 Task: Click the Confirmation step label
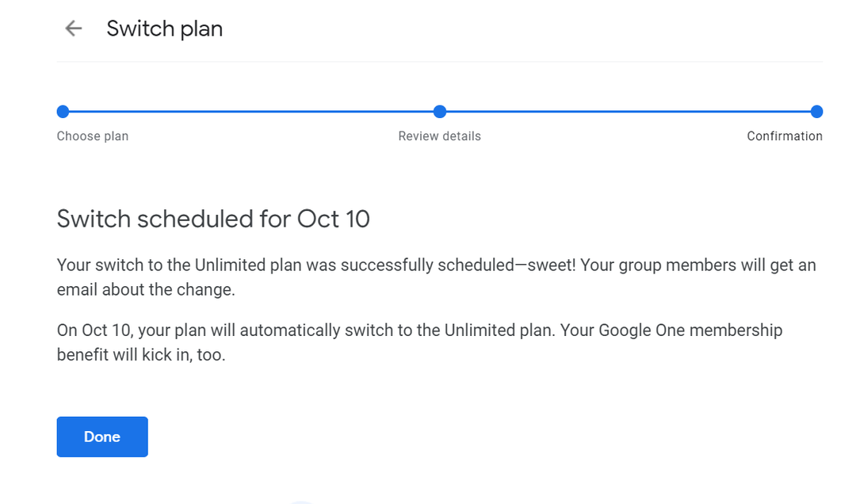click(x=784, y=136)
